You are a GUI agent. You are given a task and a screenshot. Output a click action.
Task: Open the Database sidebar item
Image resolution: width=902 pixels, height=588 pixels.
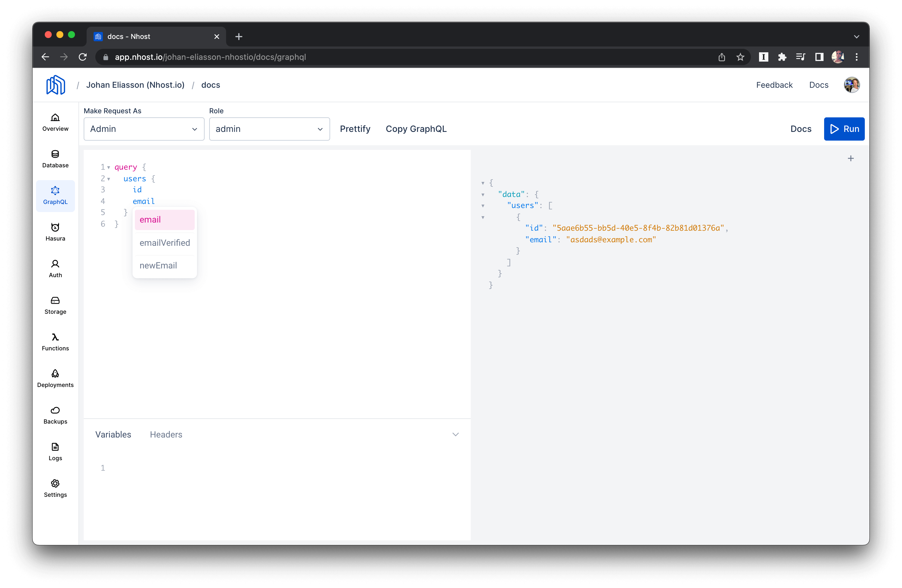tap(55, 159)
